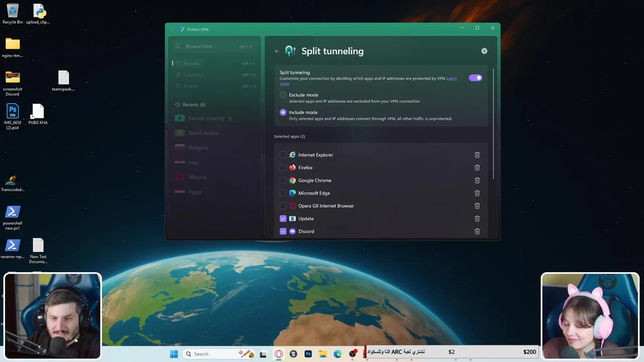Turn off the Split tunneling switch
This screenshot has height=362, width=644.
pos(475,78)
